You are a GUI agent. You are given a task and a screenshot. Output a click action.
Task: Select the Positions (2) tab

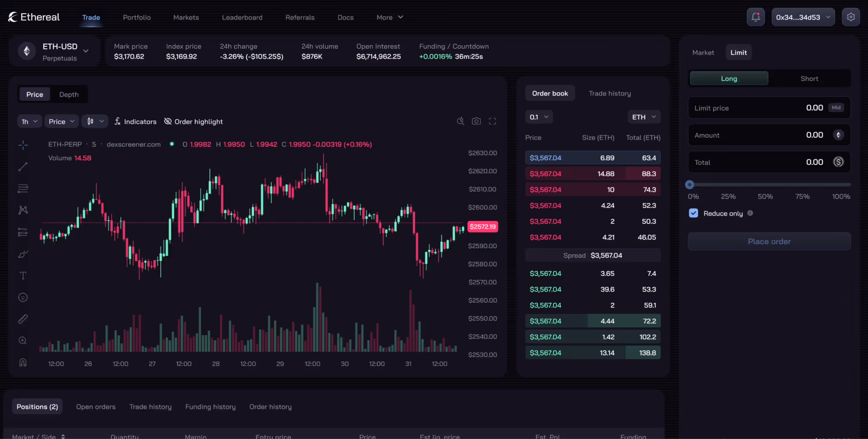click(37, 407)
